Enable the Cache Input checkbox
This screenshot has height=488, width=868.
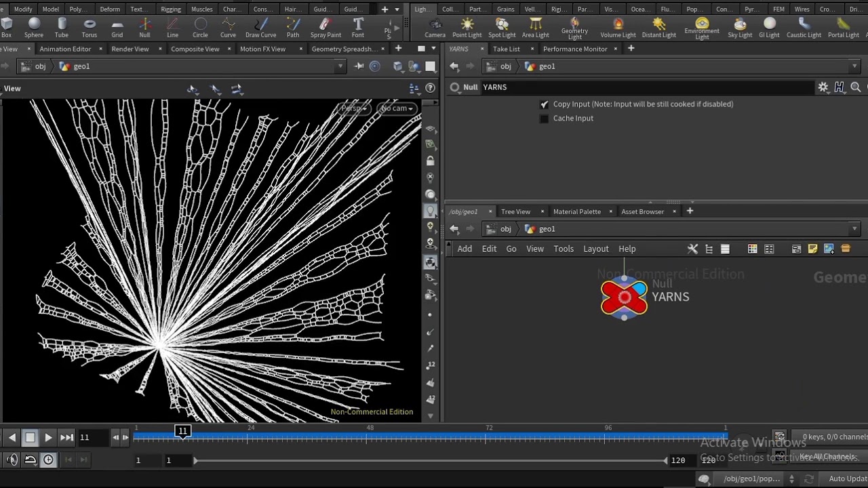pos(544,119)
